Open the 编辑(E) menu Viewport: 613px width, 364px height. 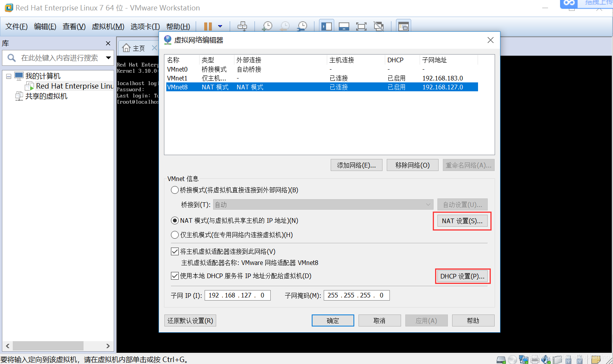[45, 27]
